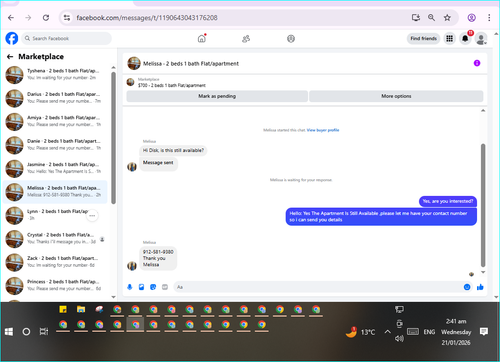Click the browser back arrow

tap(11, 18)
